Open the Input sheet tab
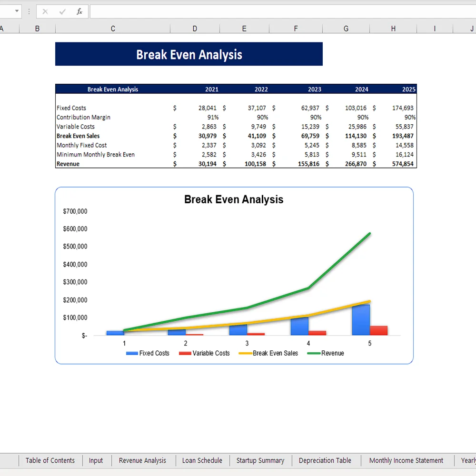The image size is (476, 476). click(96, 460)
